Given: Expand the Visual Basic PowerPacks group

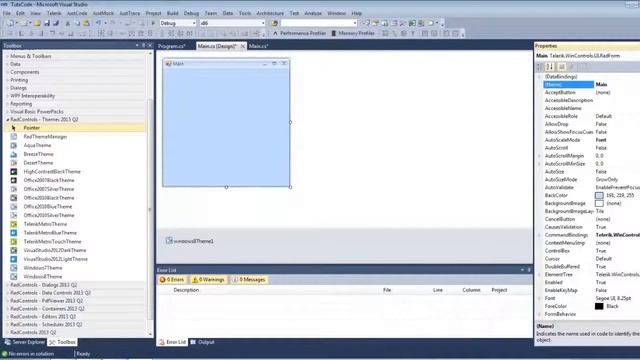Looking at the screenshot, I should point(7,112).
